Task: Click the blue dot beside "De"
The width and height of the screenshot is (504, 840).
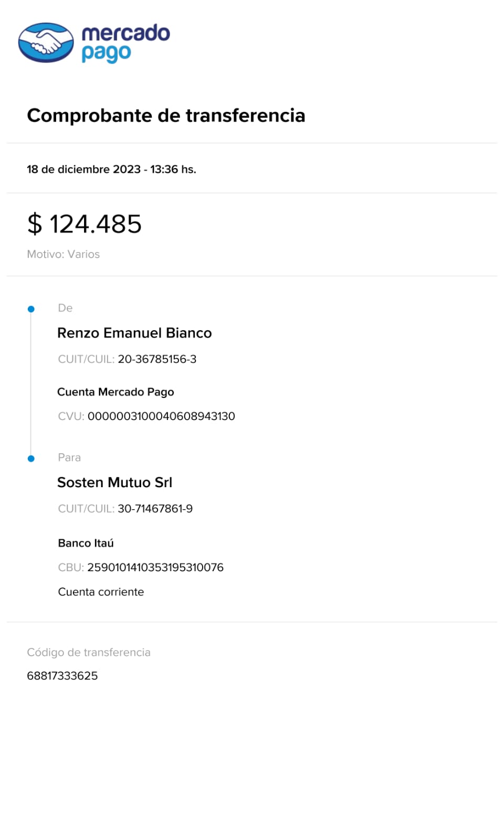Action: pyautogui.click(x=31, y=309)
